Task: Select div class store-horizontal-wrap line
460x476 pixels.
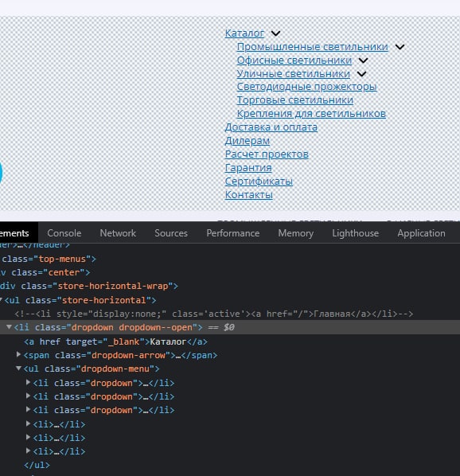Action: (x=89, y=286)
